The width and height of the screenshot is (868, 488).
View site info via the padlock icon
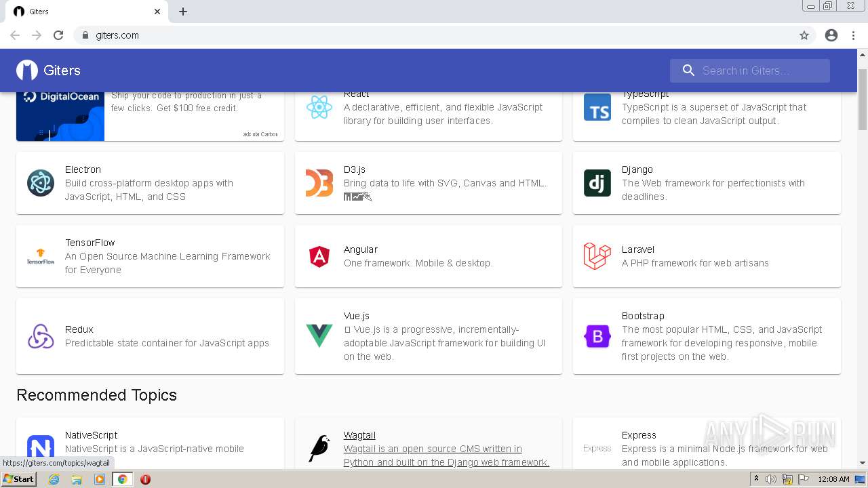[85, 35]
